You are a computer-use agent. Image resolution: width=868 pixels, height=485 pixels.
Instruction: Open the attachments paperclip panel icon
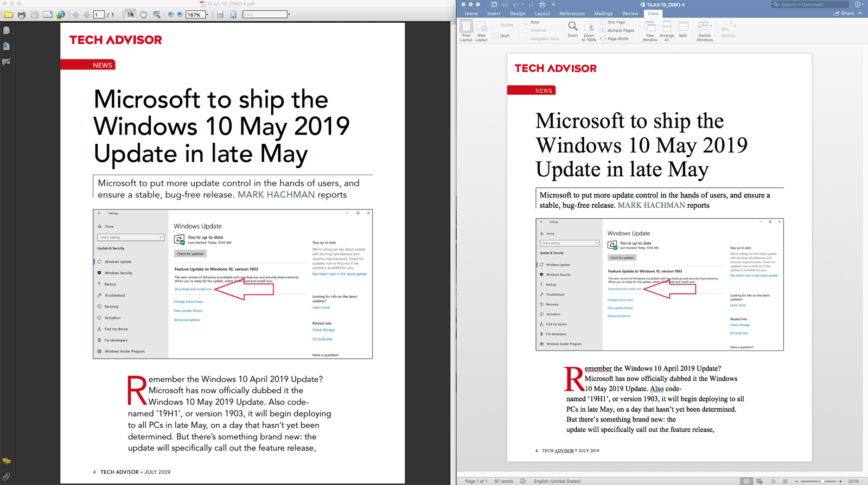point(7,477)
